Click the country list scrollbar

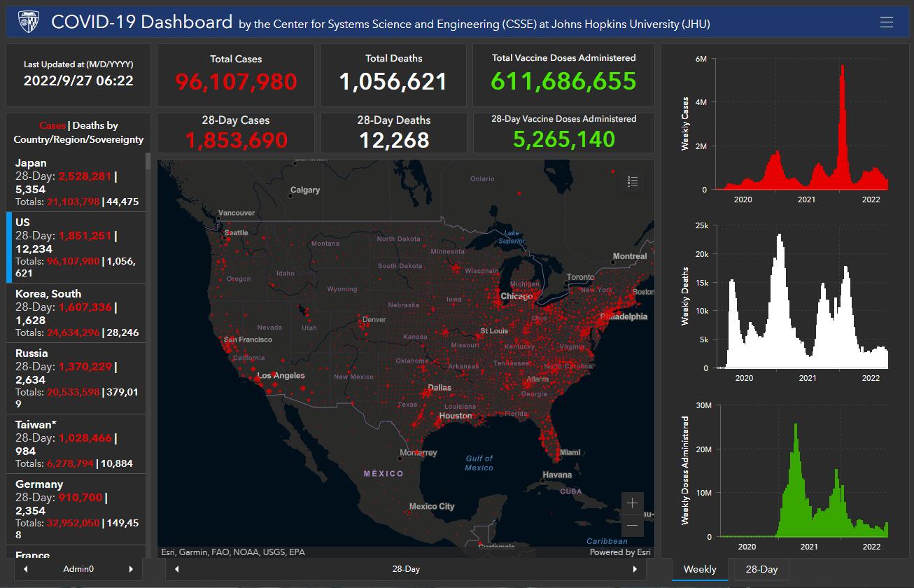coord(148,162)
